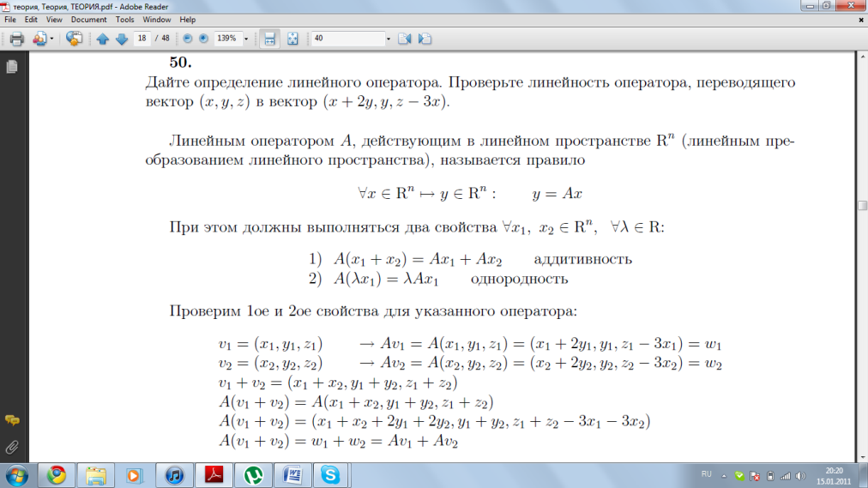Zoom out with the minus button

(x=188, y=39)
